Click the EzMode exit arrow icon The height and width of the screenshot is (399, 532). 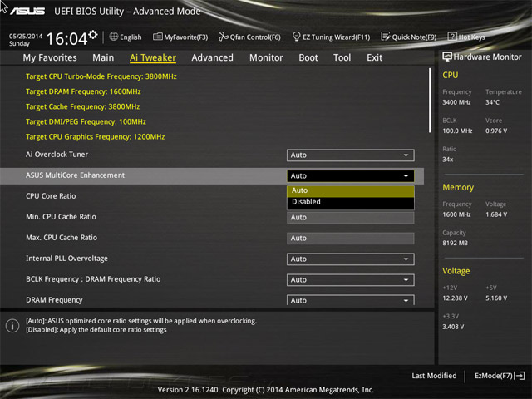[520, 376]
